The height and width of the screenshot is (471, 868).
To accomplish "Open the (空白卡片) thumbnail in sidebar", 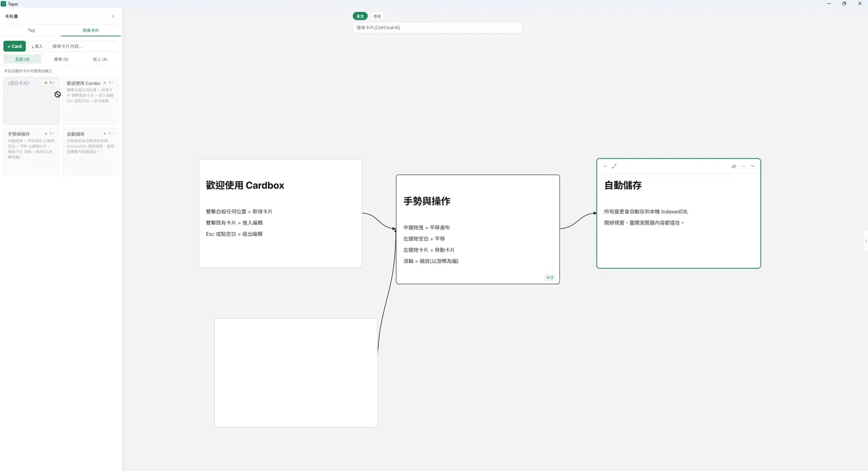I will 31,101.
